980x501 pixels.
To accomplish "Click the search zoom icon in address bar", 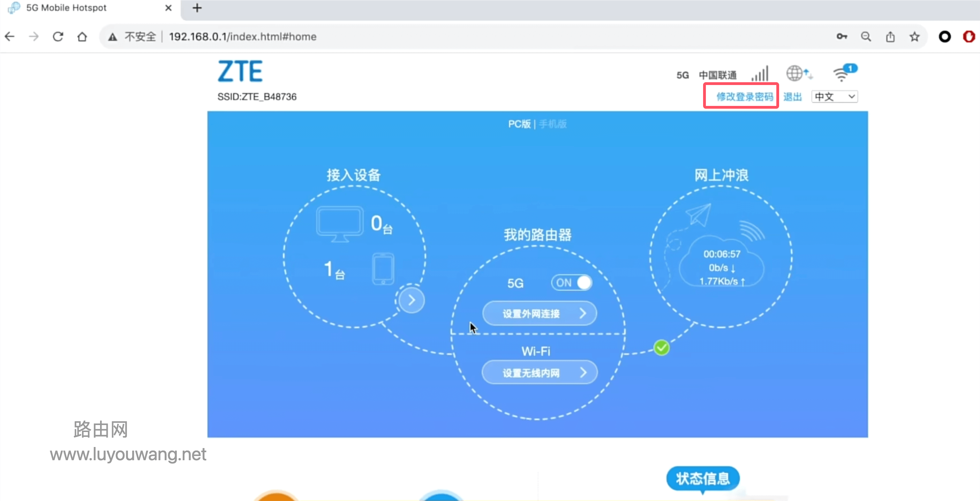I will click(866, 37).
